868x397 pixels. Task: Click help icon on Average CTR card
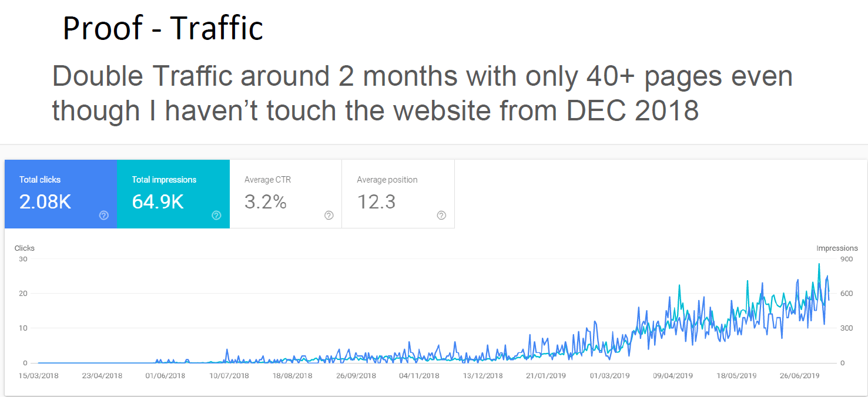tap(329, 216)
